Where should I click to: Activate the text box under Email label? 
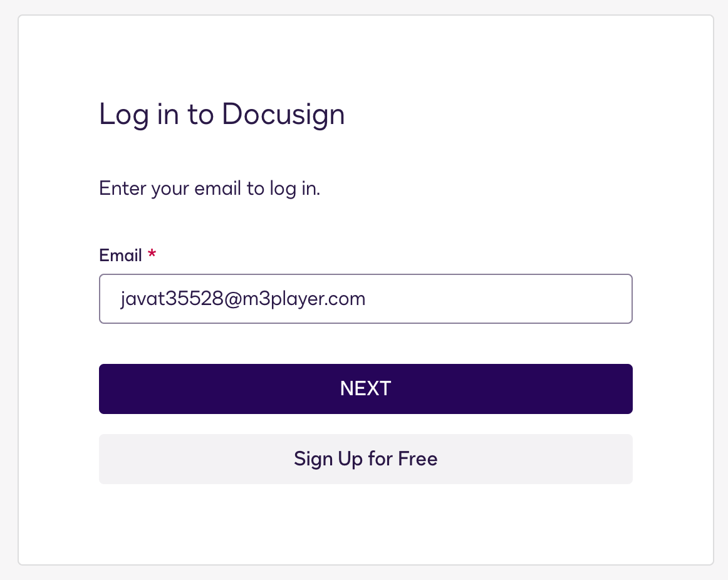365,299
